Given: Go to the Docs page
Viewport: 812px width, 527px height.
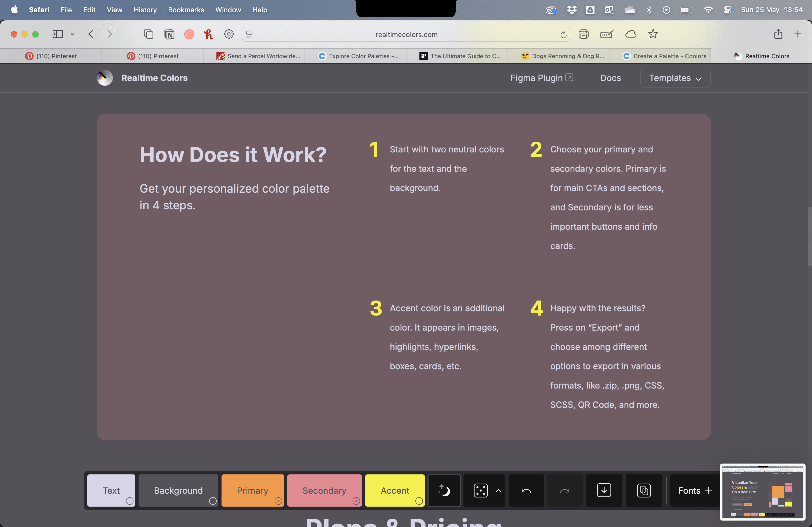Looking at the screenshot, I should point(610,78).
